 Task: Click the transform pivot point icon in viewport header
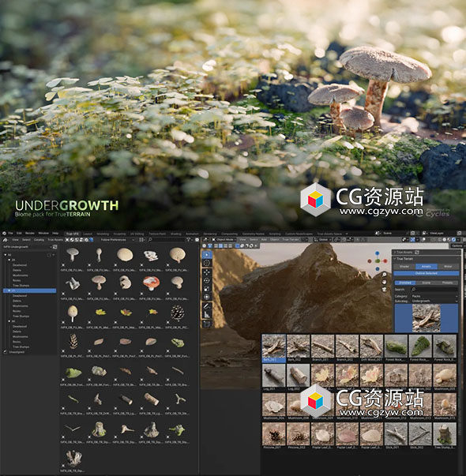click(338, 239)
